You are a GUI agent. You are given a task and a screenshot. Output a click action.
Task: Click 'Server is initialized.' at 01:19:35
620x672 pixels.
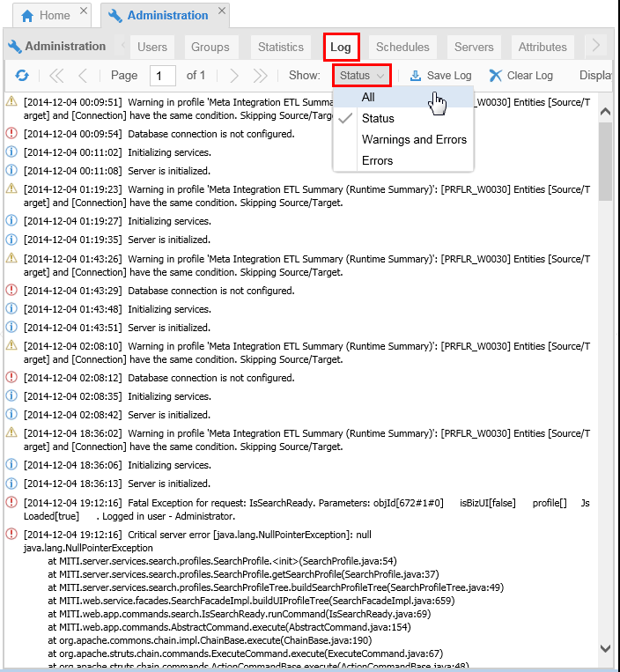tap(169, 240)
